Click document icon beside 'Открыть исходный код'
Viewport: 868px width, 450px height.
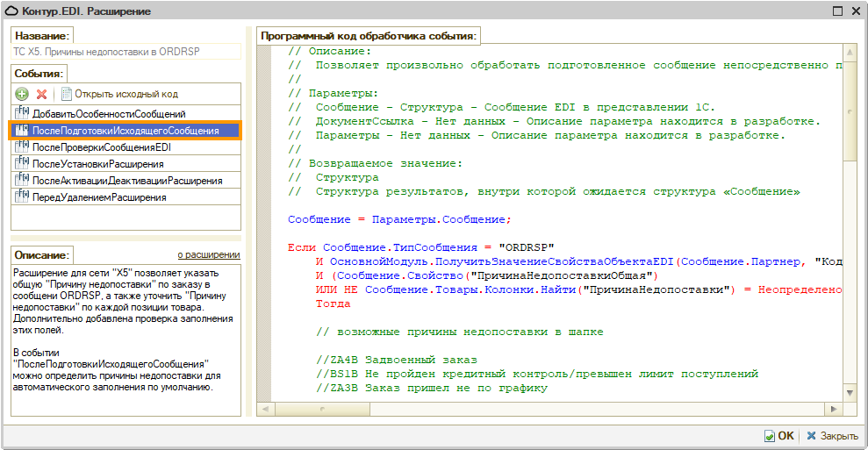pyautogui.click(x=66, y=94)
